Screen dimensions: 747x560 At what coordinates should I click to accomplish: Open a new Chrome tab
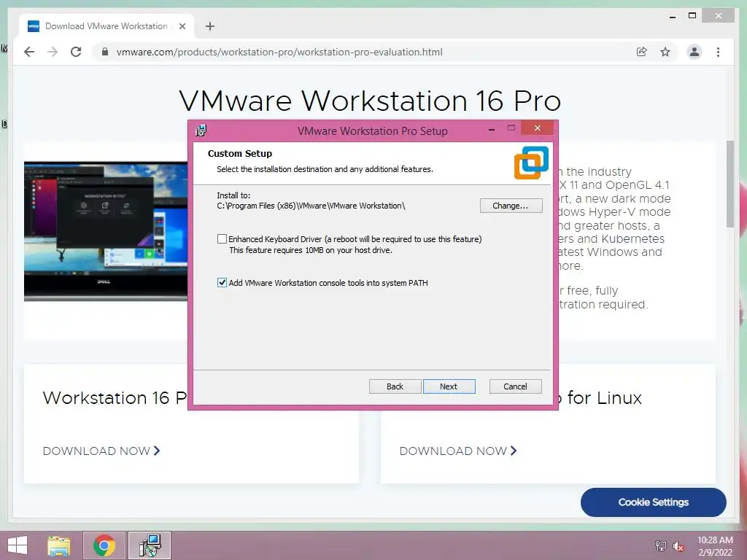210,26
